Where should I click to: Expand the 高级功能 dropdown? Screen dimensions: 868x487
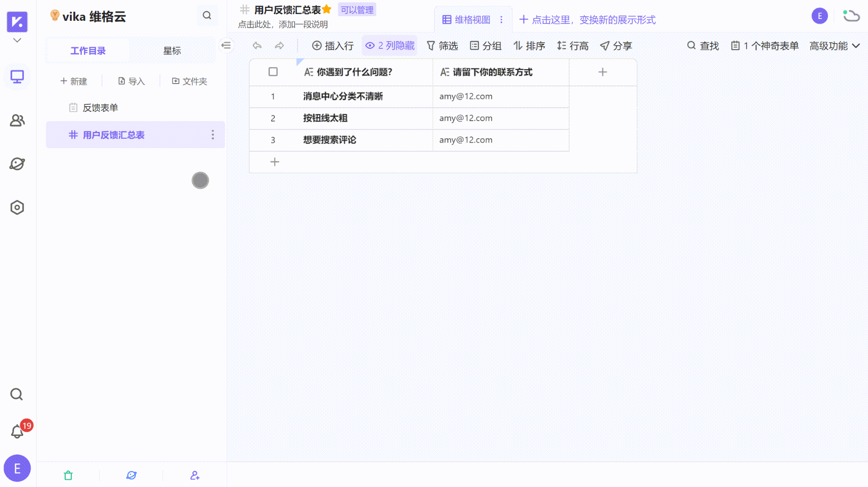[x=834, y=46]
